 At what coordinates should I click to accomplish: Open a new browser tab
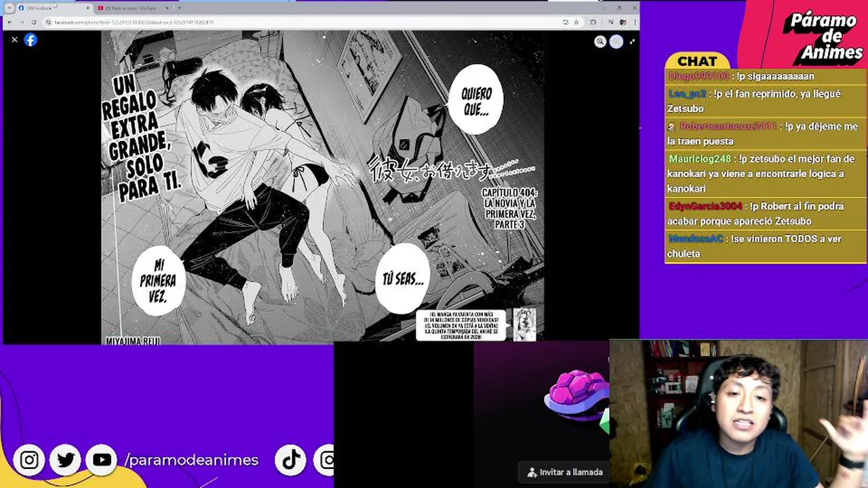(x=179, y=7)
